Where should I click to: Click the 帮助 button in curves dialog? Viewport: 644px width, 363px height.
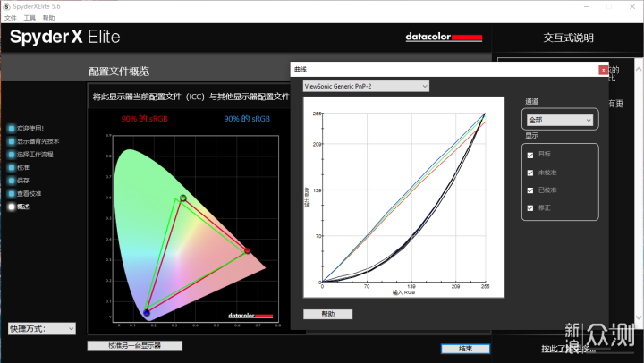click(x=327, y=314)
